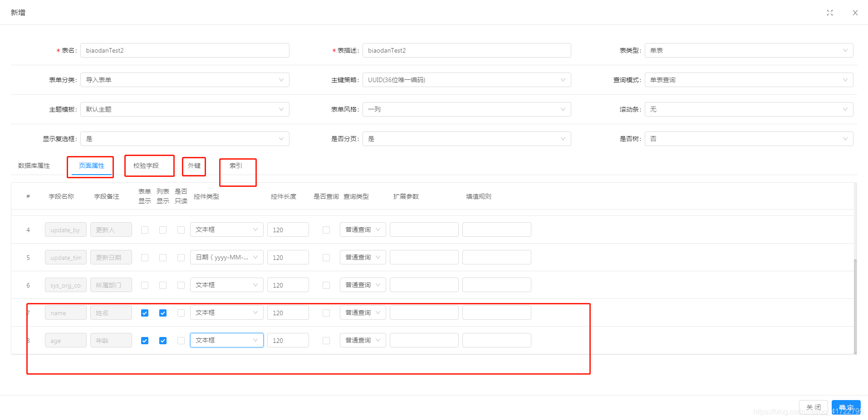Click 扩展参数 field in the name row
This screenshot has height=420, width=868.
[x=424, y=313]
